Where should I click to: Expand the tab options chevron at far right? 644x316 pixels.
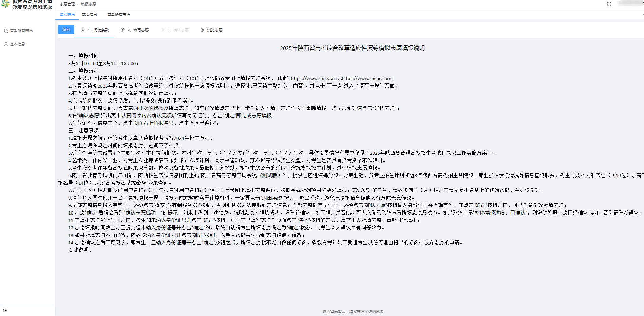642,15
